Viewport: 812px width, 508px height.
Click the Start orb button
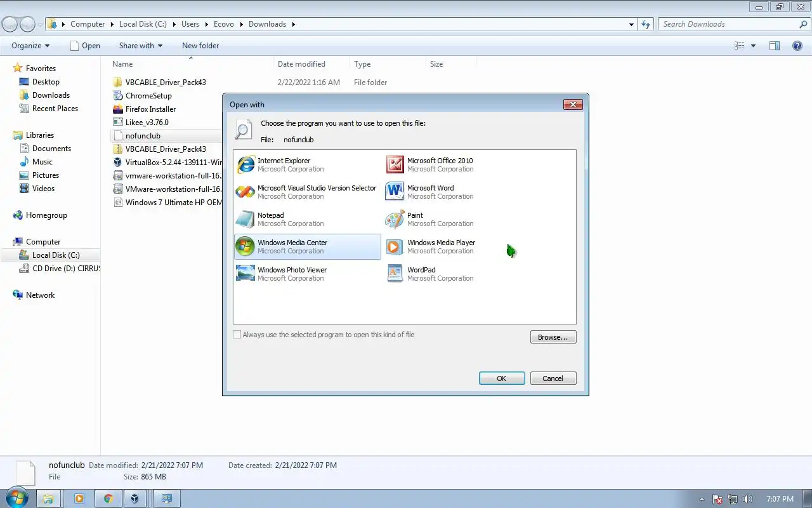pyautogui.click(x=16, y=498)
